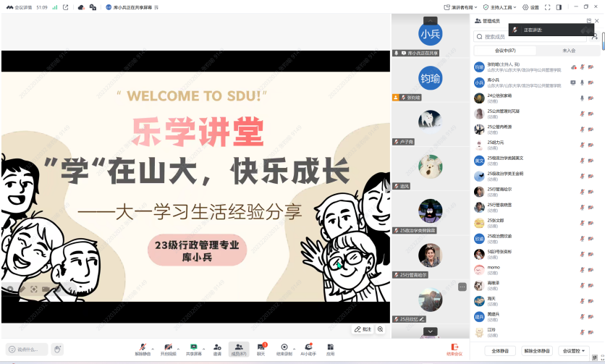Screen dimensions: 605x364
Task: Click the red 结束会议 button
Action: pos(454,349)
